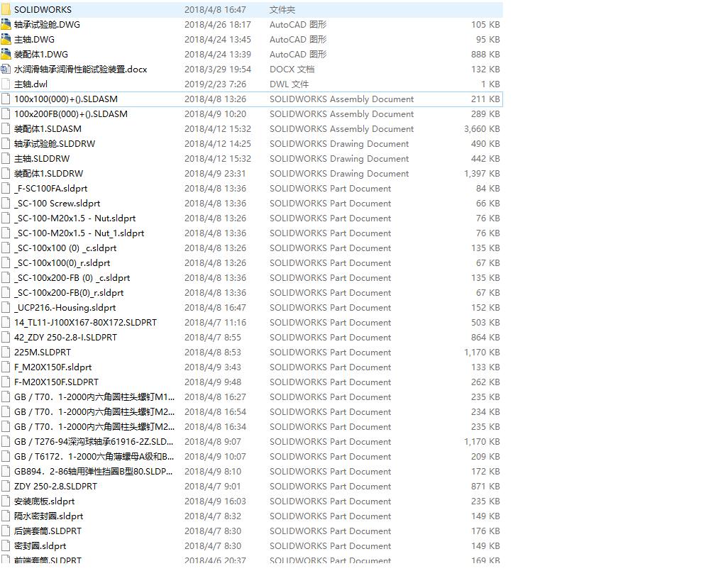Click the file icon of 42_ZDY 250-2.8-I.SLDPRT
Image resolution: width=728 pixels, height=571 pixels.
[6, 337]
